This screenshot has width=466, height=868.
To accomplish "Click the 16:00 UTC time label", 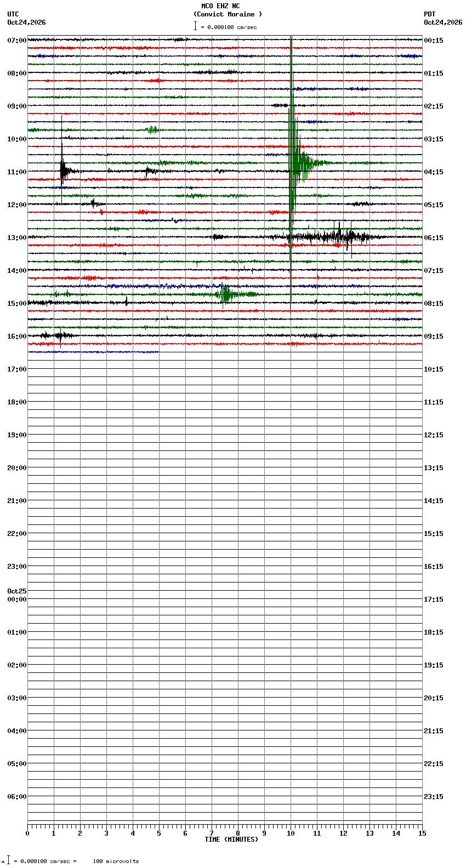I will [x=17, y=336].
